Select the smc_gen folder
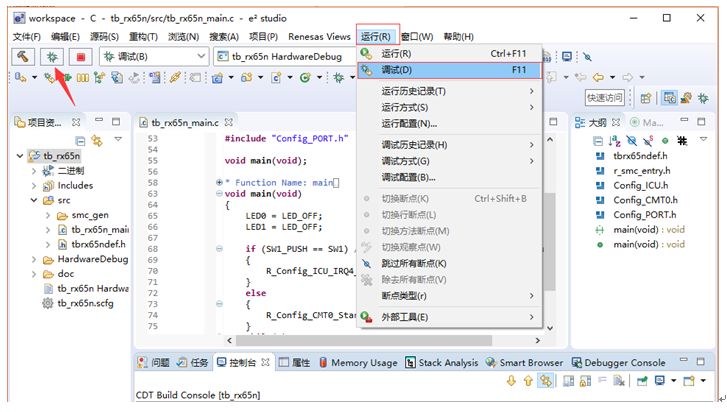Screen dimensions: 727x412 [x=89, y=216]
